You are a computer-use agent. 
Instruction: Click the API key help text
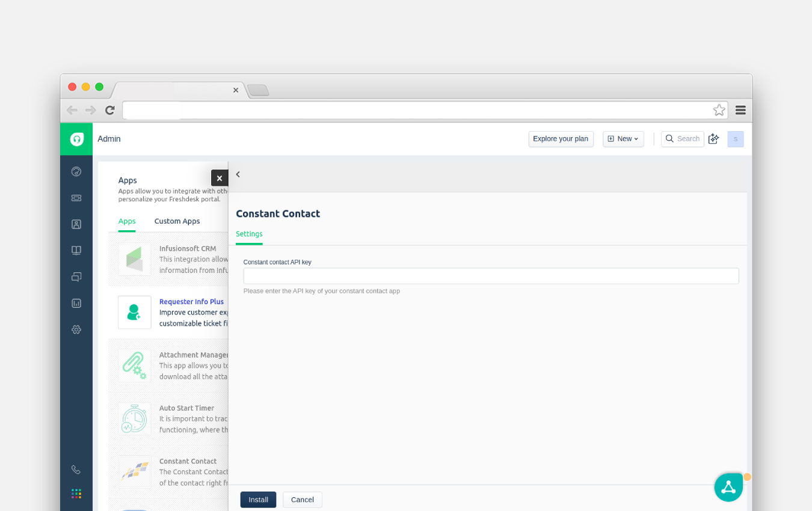tap(322, 291)
